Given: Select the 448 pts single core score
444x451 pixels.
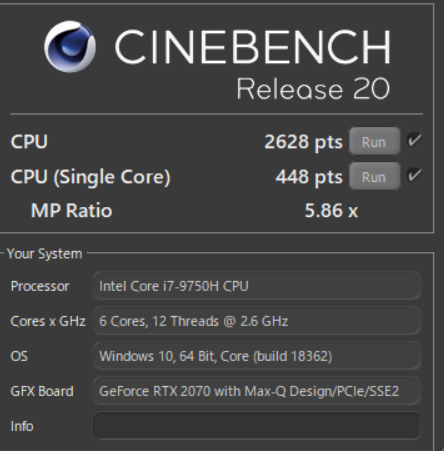Looking at the screenshot, I should [x=309, y=177].
